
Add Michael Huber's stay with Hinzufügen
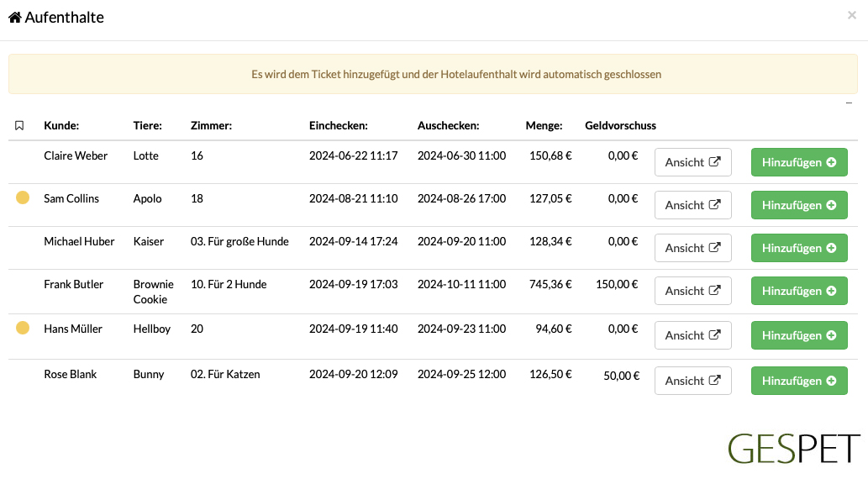pyautogui.click(x=799, y=248)
